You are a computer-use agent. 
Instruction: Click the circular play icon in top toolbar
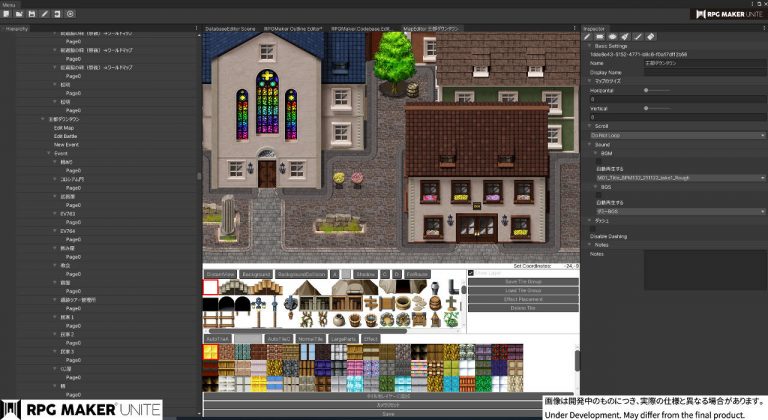click(x=70, y=14)
